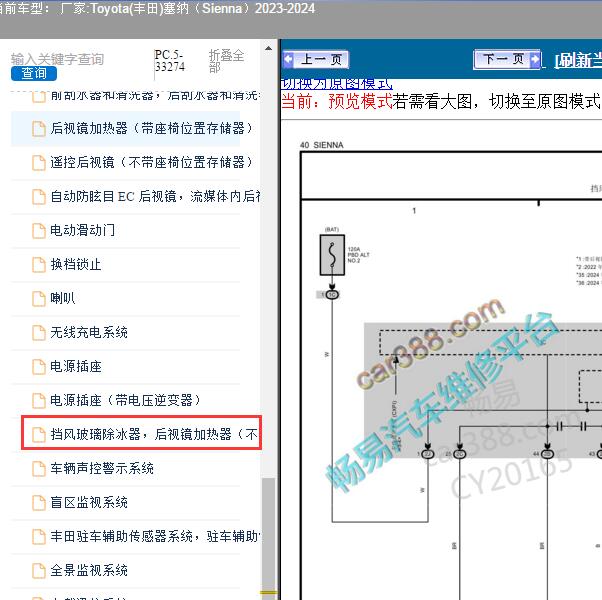Viewport: 602px width, 600px height.
Task: Click scroll-up arrow of list scrollbar
Action: (x=268, y=48)
